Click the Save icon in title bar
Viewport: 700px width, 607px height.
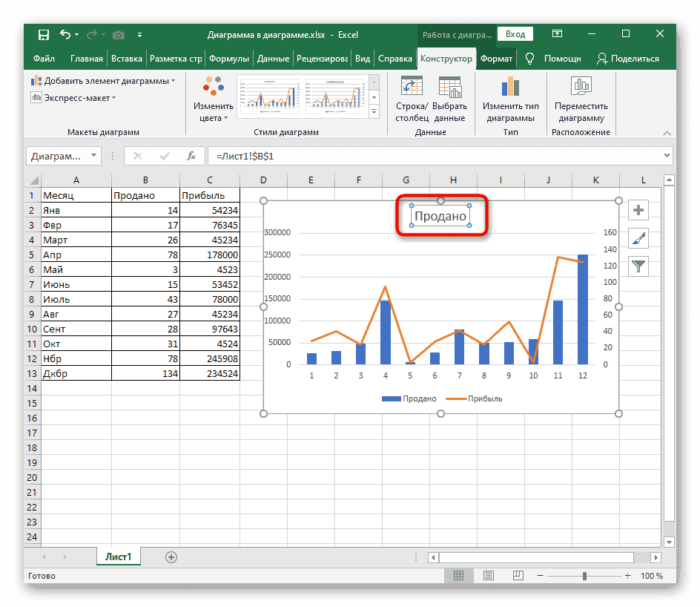tap(44, 34)
